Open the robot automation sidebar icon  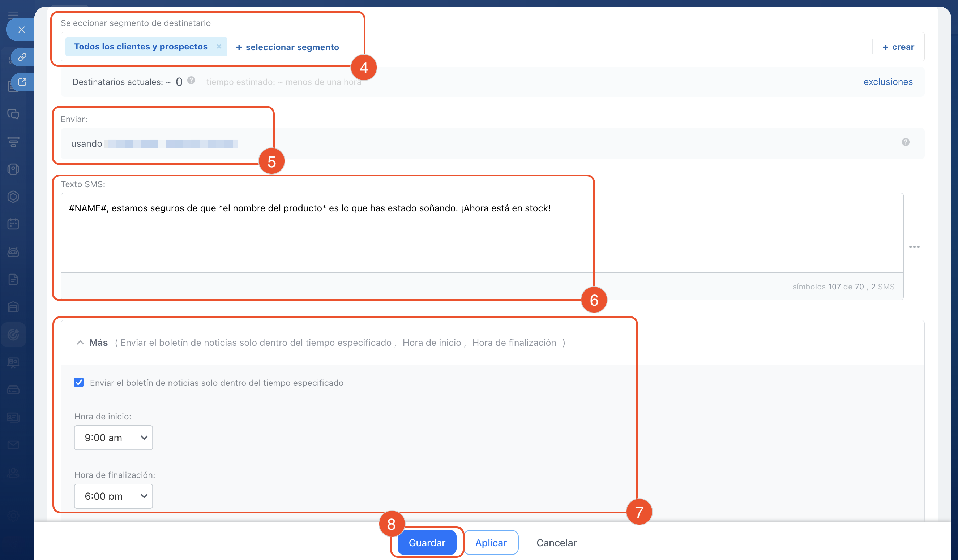13,252
